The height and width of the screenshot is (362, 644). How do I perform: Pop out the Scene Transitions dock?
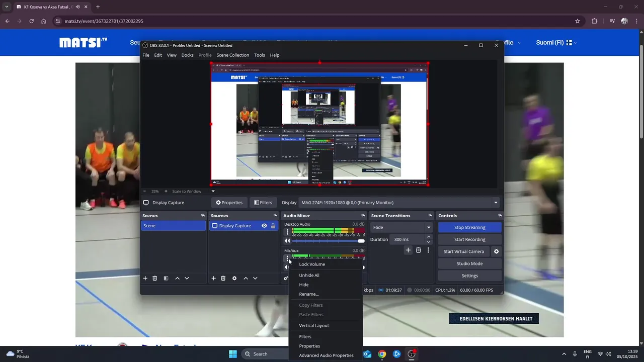tap(430, 216)
